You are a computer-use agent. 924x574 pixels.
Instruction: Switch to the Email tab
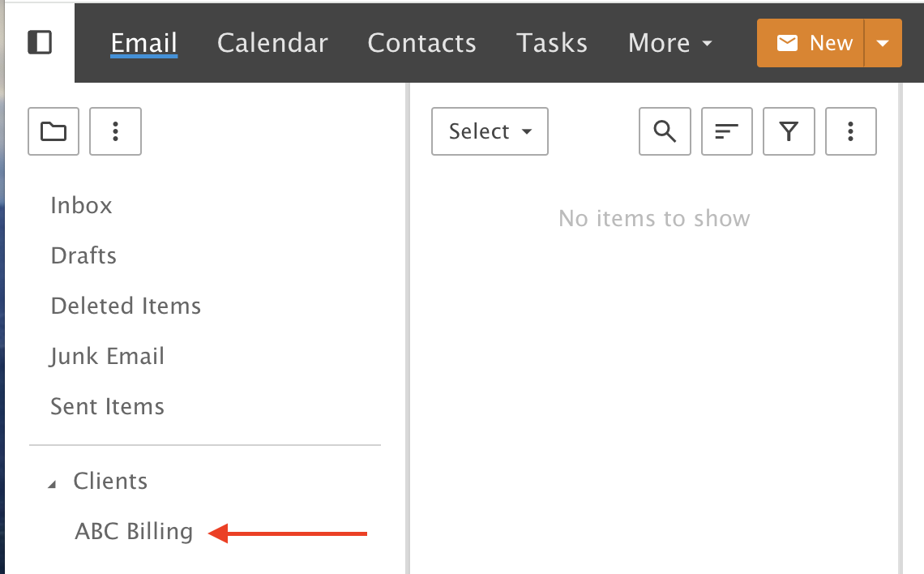tap(143, 43)
